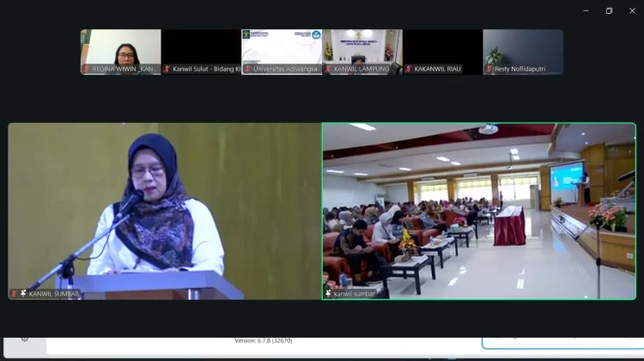Select KAKANWIL RIAU black video thumbnail

tap(443, 52)
